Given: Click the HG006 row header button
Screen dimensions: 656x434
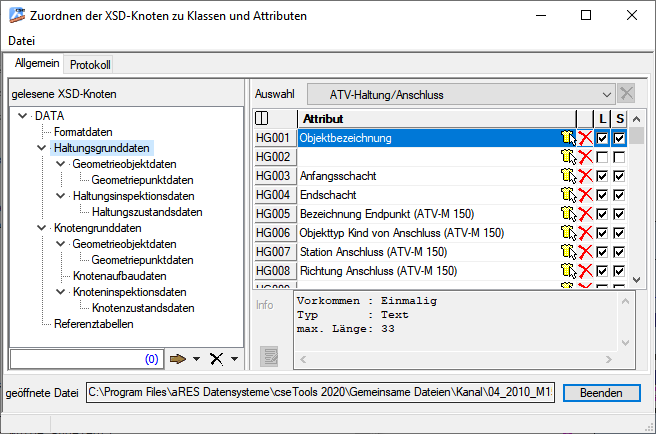Looking at the screenshot, I should point(273,233).
